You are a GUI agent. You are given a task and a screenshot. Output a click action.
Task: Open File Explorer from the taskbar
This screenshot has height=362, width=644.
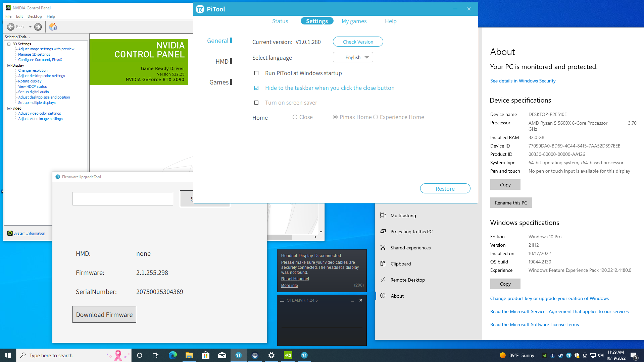click(189, 355)
